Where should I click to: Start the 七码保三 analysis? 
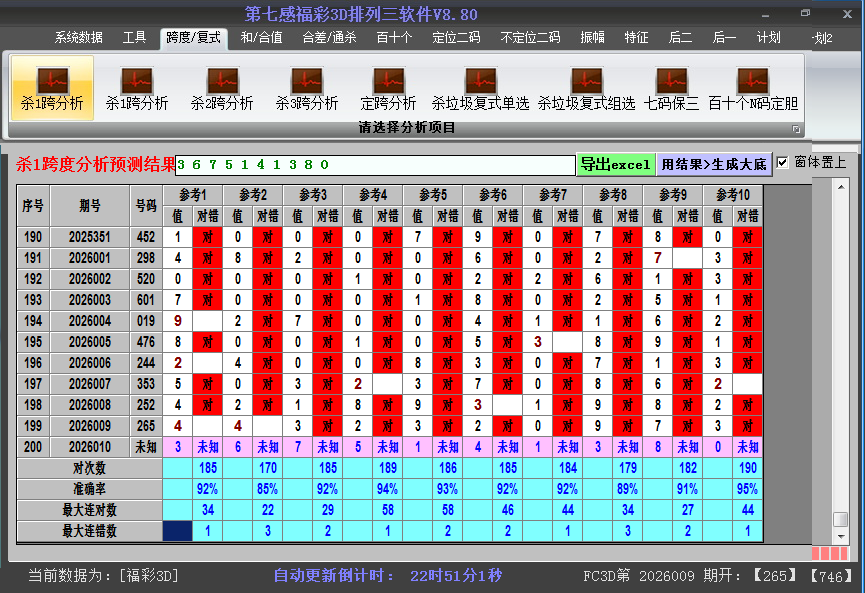tap(671, 88)
